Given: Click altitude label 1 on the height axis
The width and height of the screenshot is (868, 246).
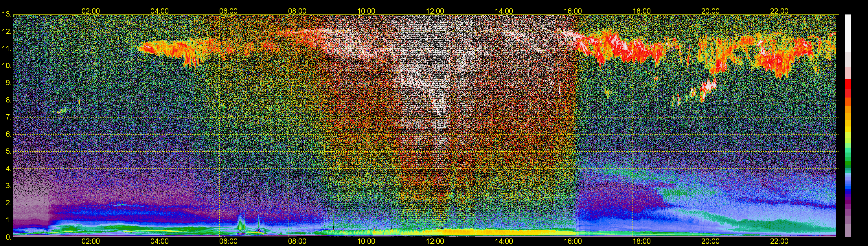Looking at the screenshot, I should click(8, 220).
